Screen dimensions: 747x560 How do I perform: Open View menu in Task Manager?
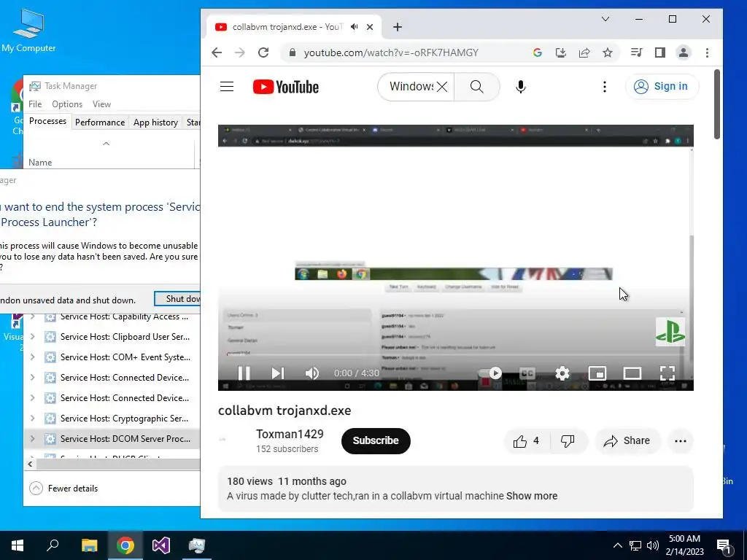[x=101, y=104]
